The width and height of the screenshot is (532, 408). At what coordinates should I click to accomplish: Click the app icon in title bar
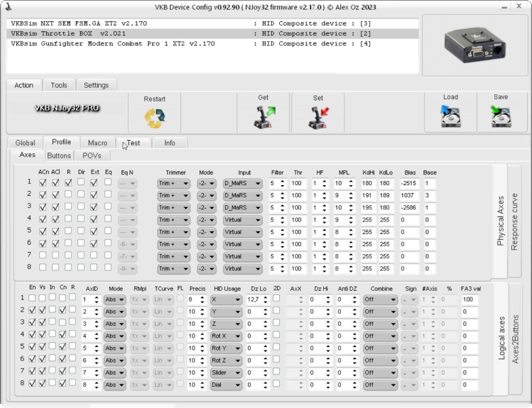click(9, 6)
